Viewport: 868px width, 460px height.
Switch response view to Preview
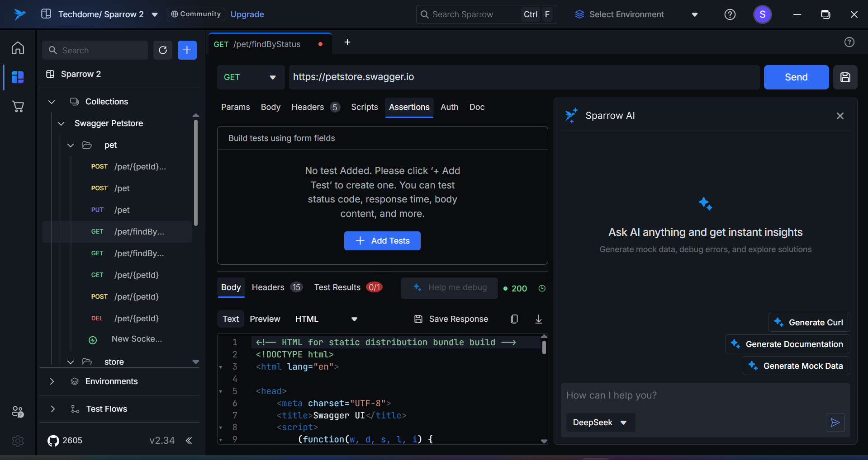tap(265, 319)
